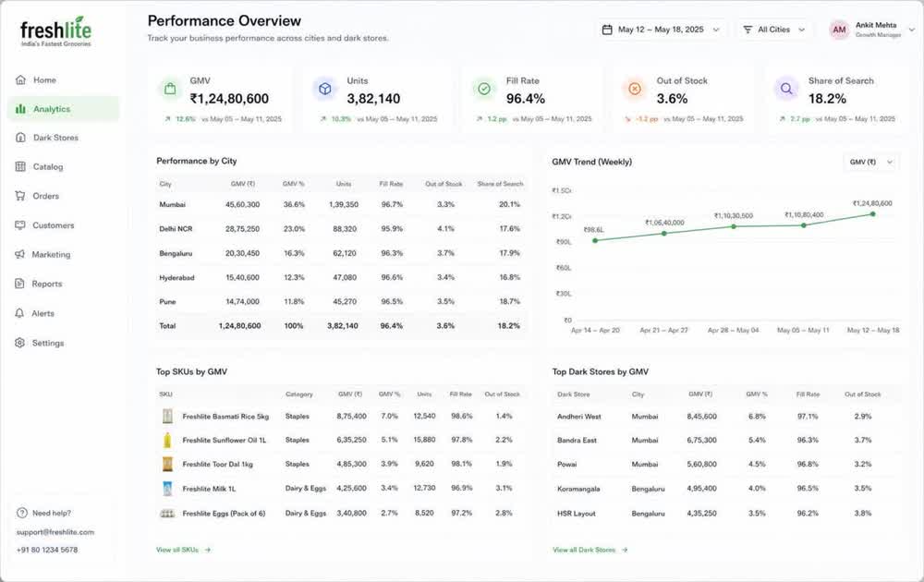The height and width of the screenshot is (582, 924).
Task: Click the Orders cart icon
Action: click(x=20, y=196)
